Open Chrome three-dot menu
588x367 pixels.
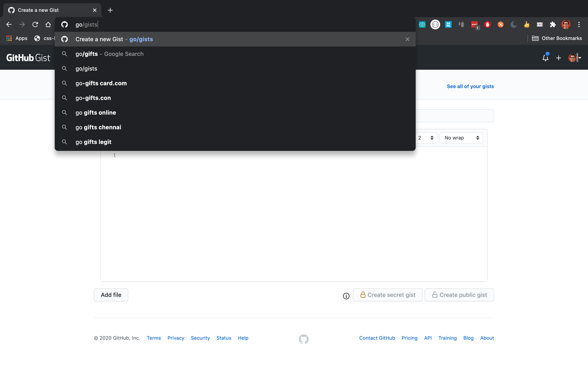tap(579, 24)
